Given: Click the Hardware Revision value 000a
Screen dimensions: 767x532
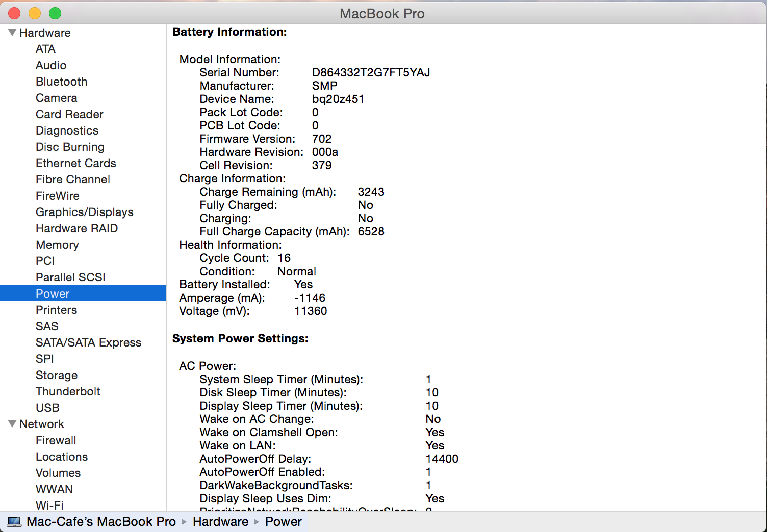Looking at the screenshot, I should (x=325, y=152).
